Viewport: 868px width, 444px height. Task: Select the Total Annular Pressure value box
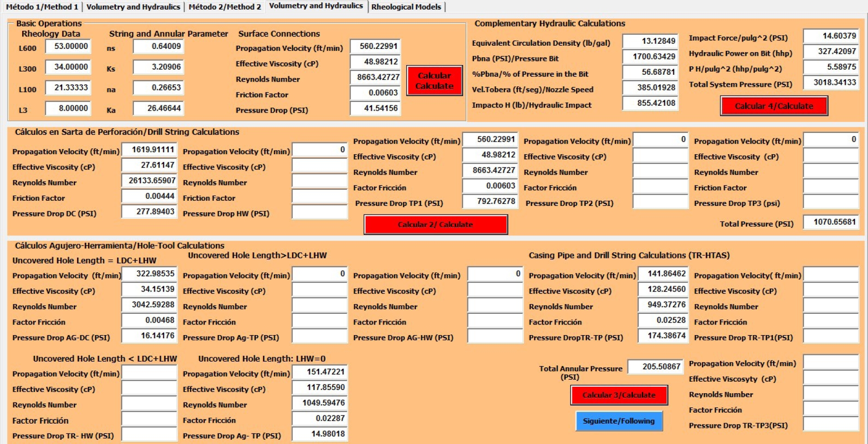point(655,367)
